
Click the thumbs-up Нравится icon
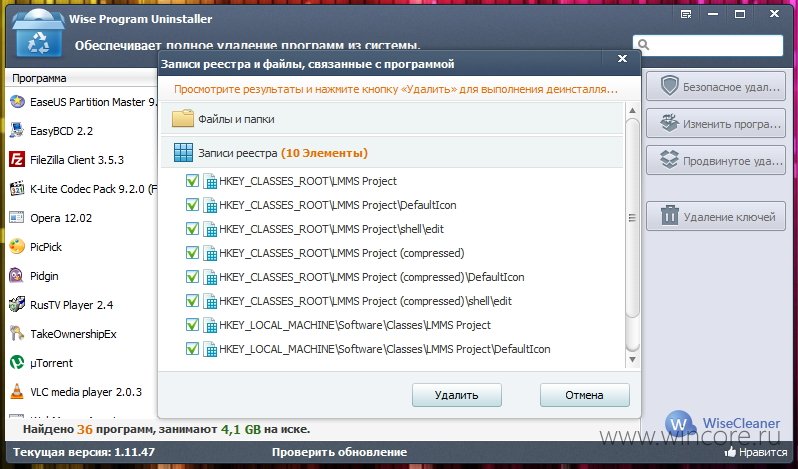tap(730, 451)
